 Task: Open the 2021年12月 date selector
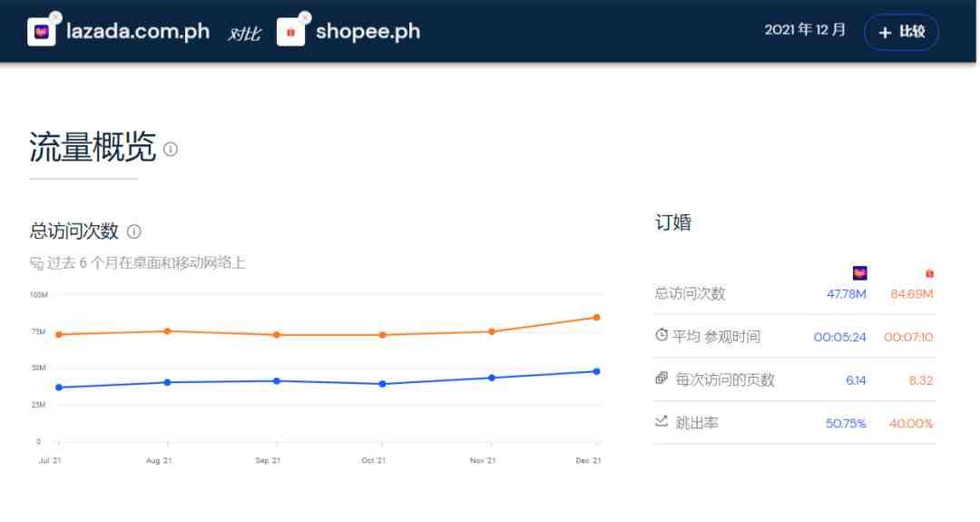pyautogui.click(x=805, y=30)
